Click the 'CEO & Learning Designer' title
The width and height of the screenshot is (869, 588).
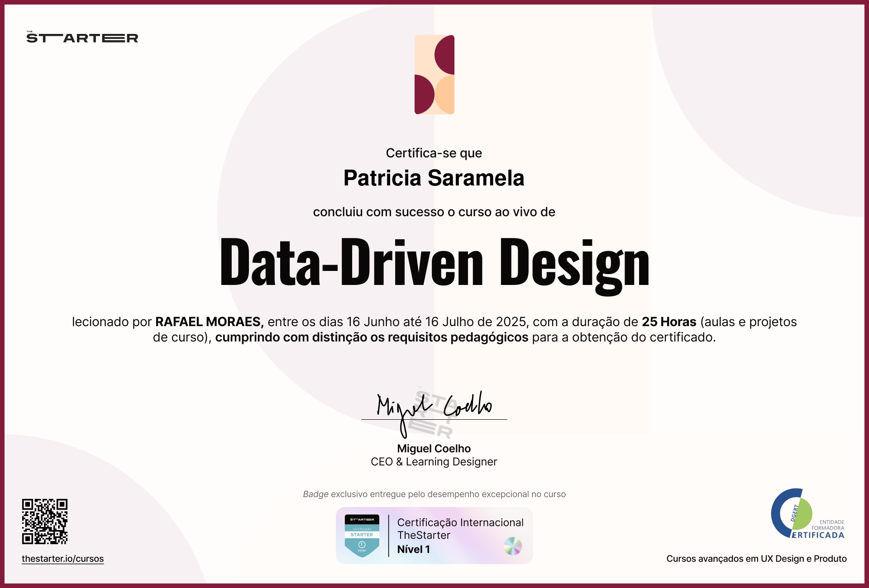coord(434,461)
